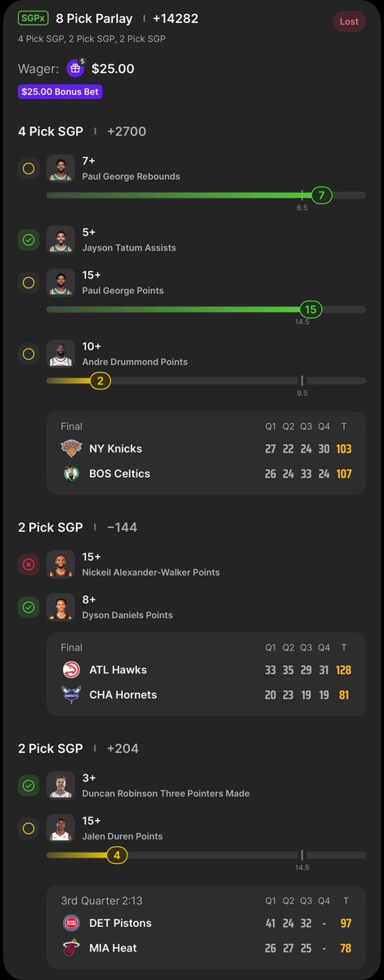The image size is (384, 980).
Task: Click the Paul George Rebounds progress bar
Action: (x=206, y=196)
